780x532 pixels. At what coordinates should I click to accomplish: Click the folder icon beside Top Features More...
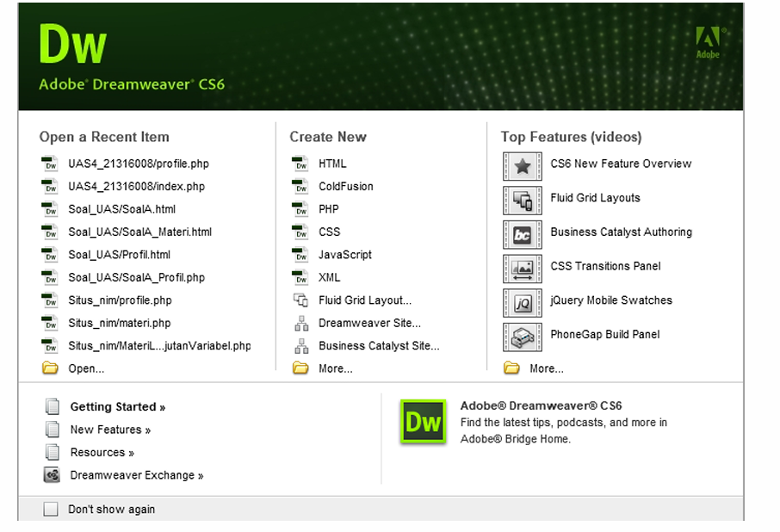pos(511,368)
